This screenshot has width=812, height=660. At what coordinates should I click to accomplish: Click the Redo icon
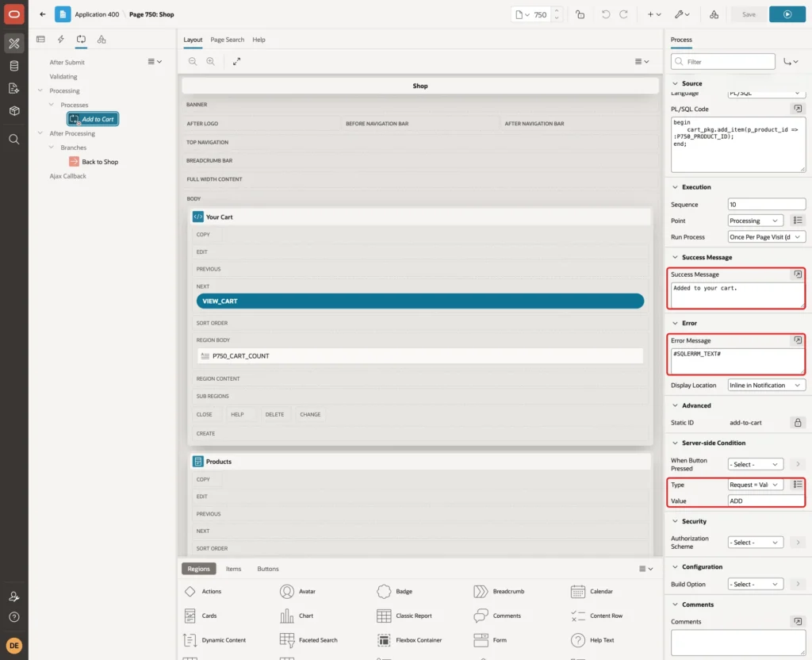(x=624, y=14)
